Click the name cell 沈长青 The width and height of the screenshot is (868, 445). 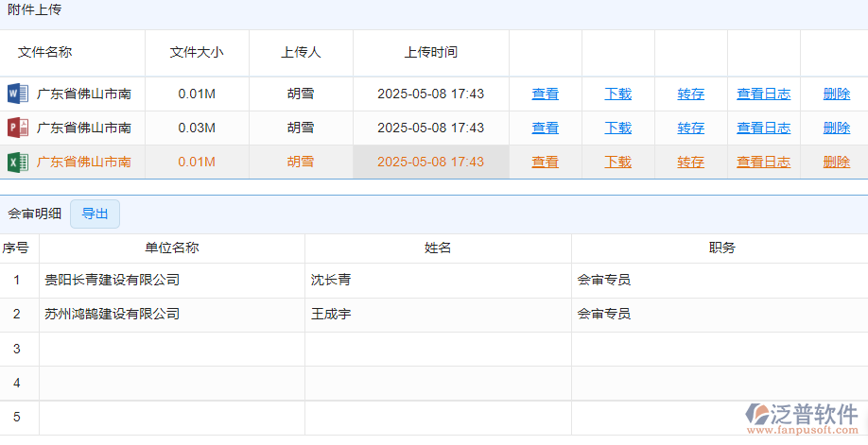[331, 280]
